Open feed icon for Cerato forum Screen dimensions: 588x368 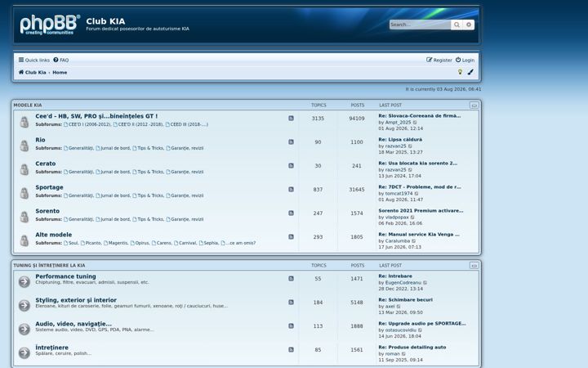pos(291,165)
